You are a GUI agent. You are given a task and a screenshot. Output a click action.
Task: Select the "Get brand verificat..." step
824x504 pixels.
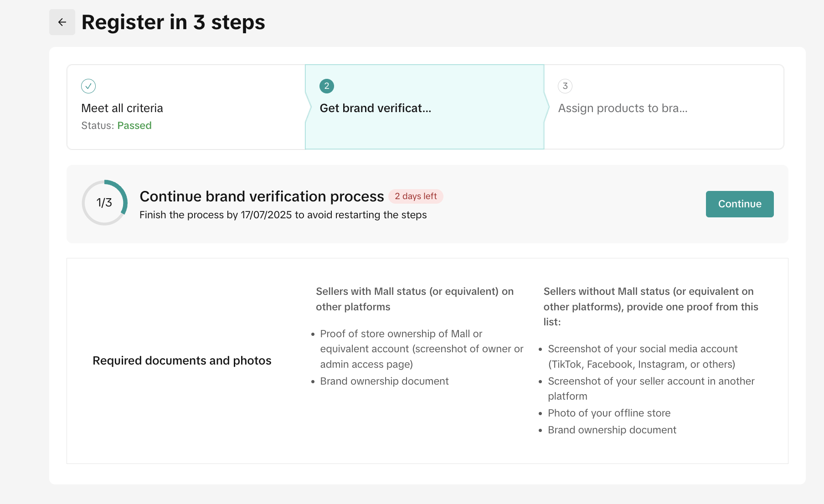375,108
